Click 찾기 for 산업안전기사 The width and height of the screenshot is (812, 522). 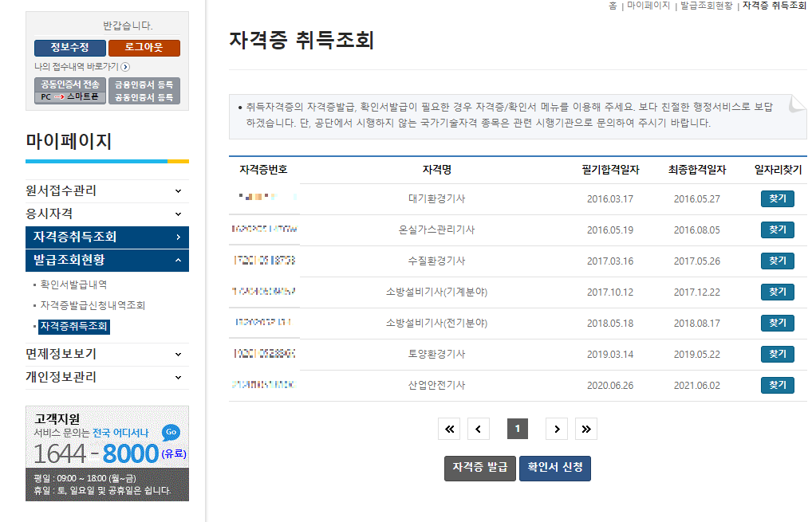(x=776, y=385)
